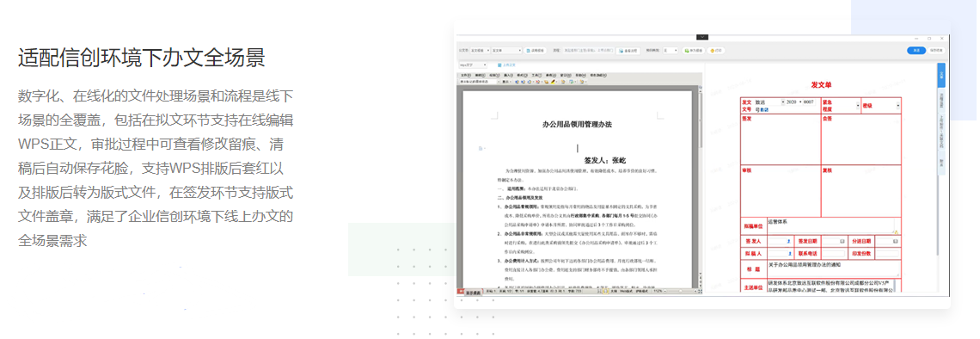Open the 视图 menu in WPS editor
Viewport: 980px width, 339px height.
[494, 75]
